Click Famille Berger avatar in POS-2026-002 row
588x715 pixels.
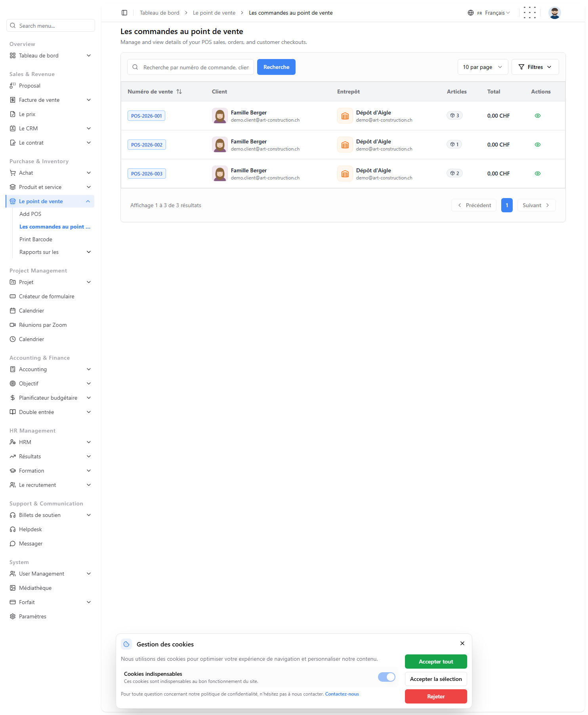tap(220, 145)
